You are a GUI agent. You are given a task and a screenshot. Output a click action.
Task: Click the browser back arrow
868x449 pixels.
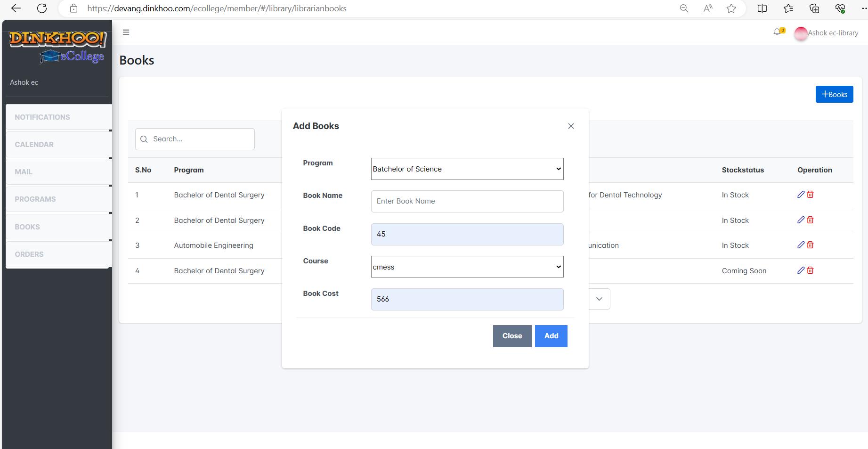click(x=16, y=8)
